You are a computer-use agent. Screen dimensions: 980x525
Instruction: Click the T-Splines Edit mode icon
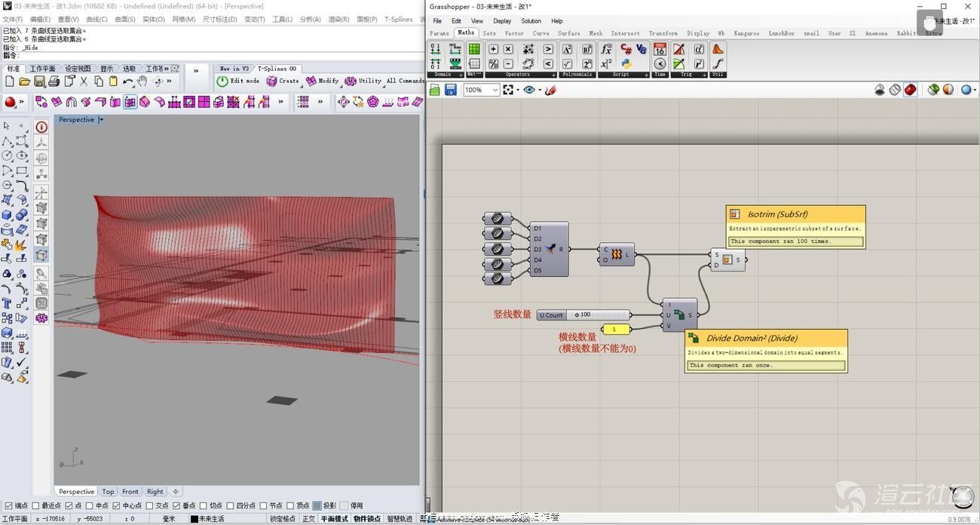coord(222,81)
